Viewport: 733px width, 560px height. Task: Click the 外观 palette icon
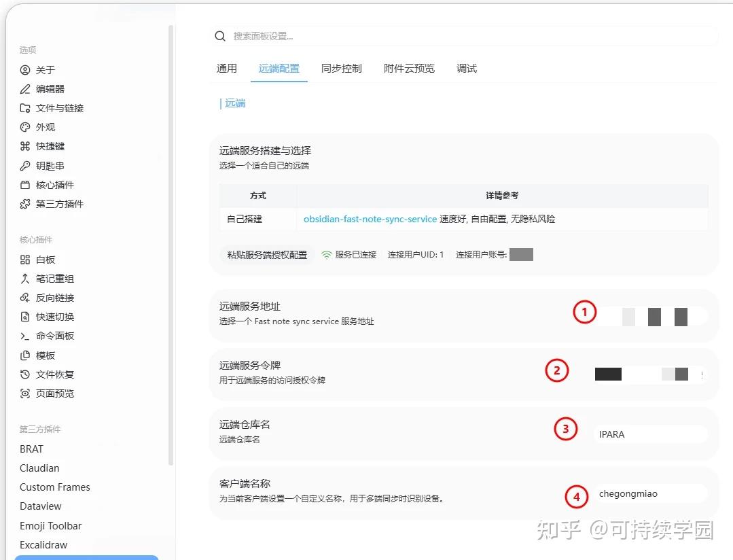coord(24,127)
